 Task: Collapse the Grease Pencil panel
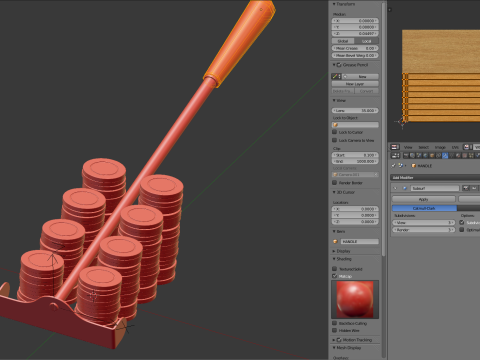point(334,65)
